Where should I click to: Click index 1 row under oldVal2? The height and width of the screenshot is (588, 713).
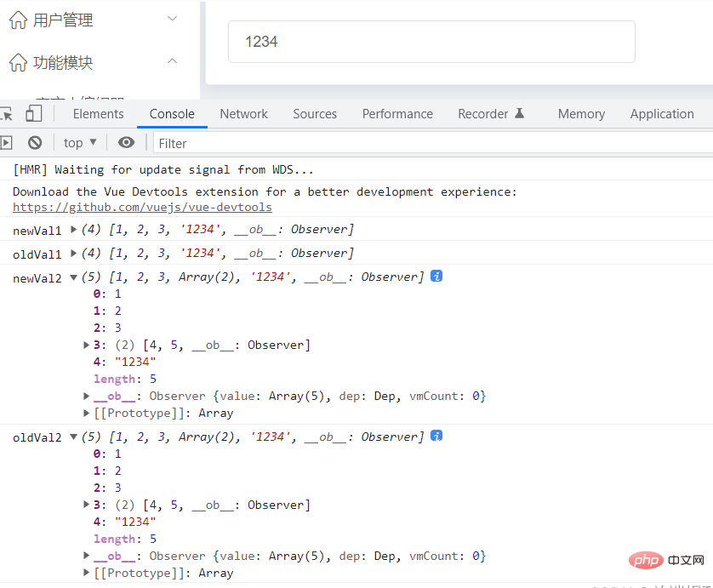(x=107, y=471)
